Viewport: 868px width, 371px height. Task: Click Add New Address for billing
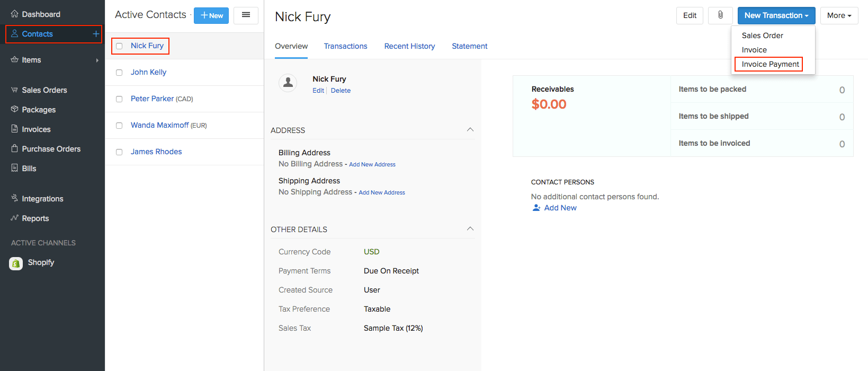[372, 164]
